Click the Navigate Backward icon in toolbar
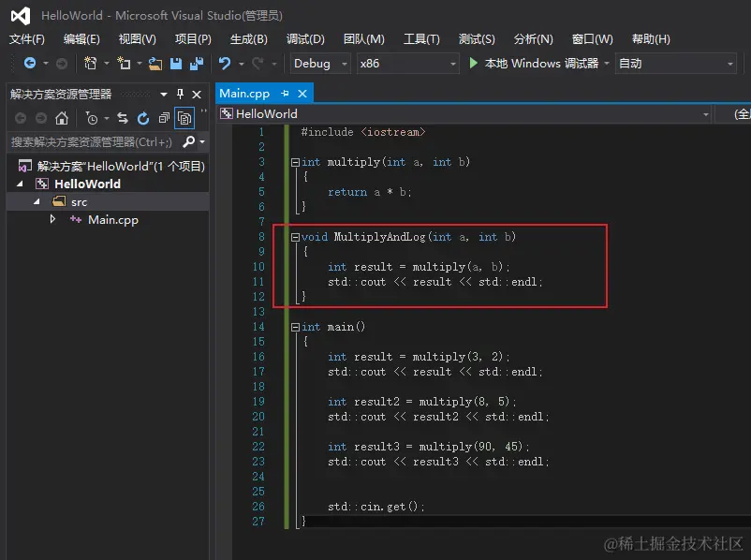 [x=30, y=64]
